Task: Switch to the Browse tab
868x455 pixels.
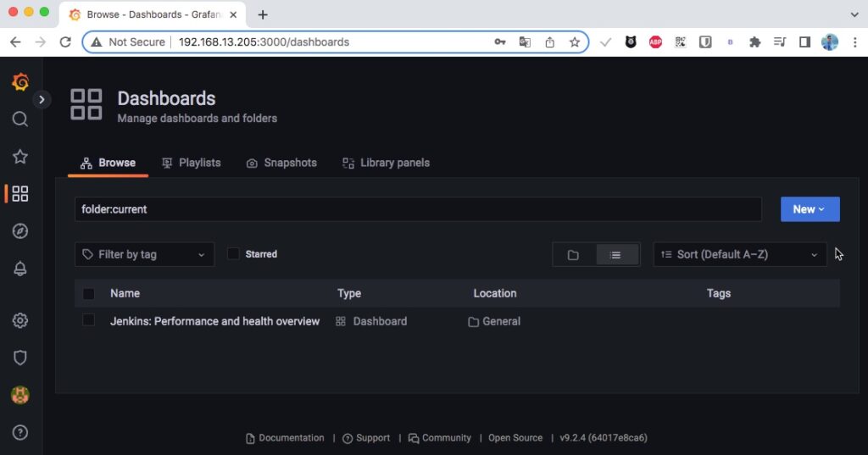Action: pyautogui.click(x=108, y=163)
